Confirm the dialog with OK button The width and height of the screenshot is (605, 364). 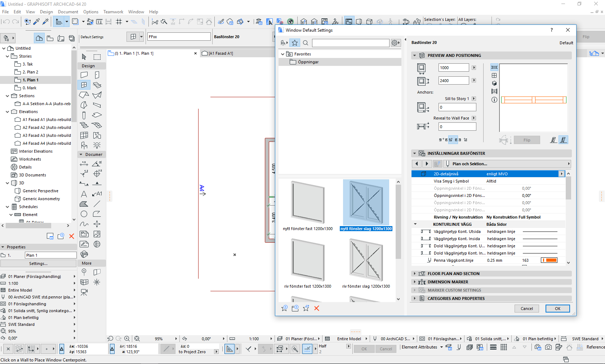557,309
